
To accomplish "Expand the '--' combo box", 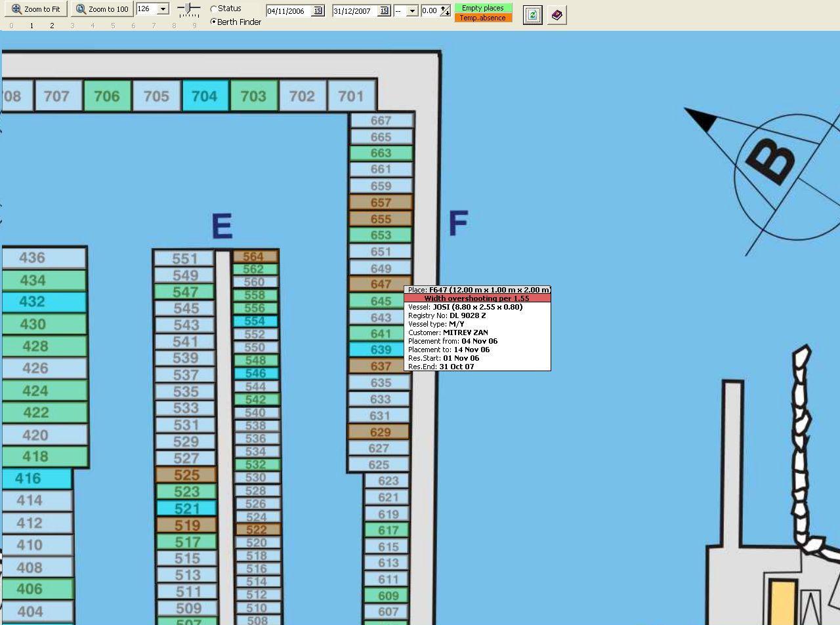I will point(412,10).
